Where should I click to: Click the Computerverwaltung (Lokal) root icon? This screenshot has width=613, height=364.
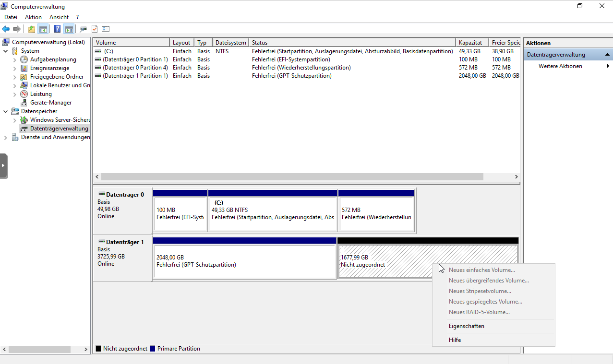point(6,42)
